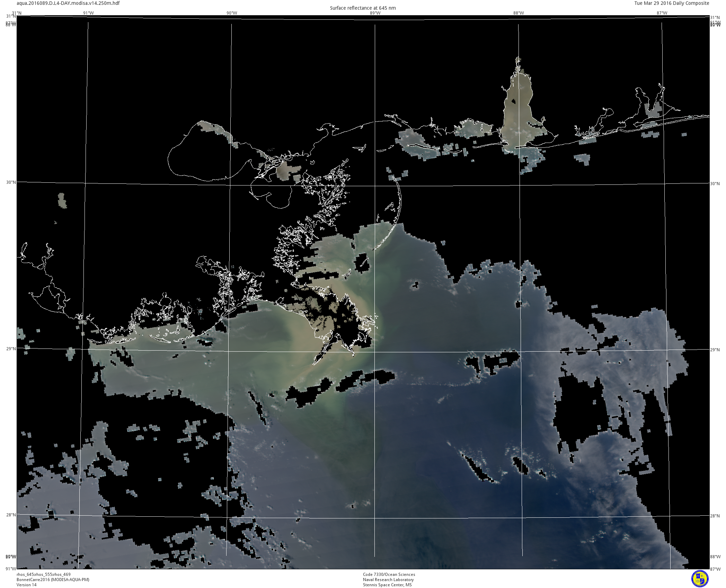Click the 28°N label on left edge

(11, 515)
